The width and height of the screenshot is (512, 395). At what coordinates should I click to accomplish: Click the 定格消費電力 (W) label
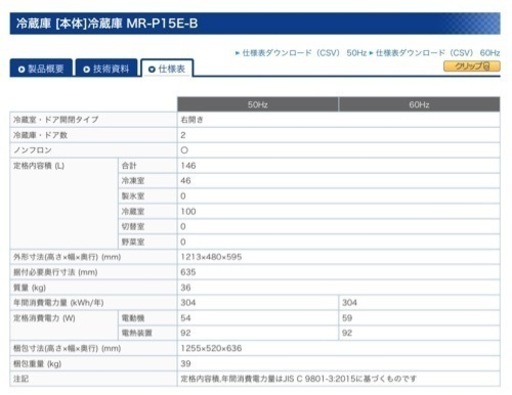(x=44, y=318)
